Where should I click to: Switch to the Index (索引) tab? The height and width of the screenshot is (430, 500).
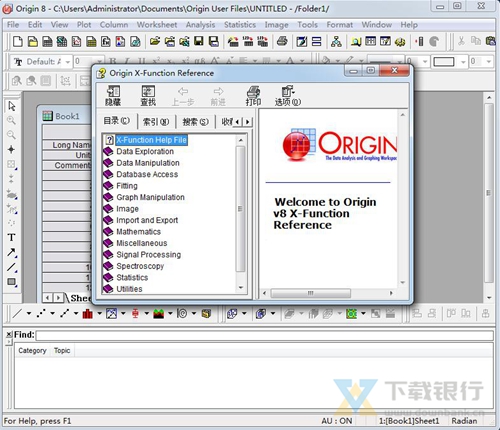(x=156, y=122)
